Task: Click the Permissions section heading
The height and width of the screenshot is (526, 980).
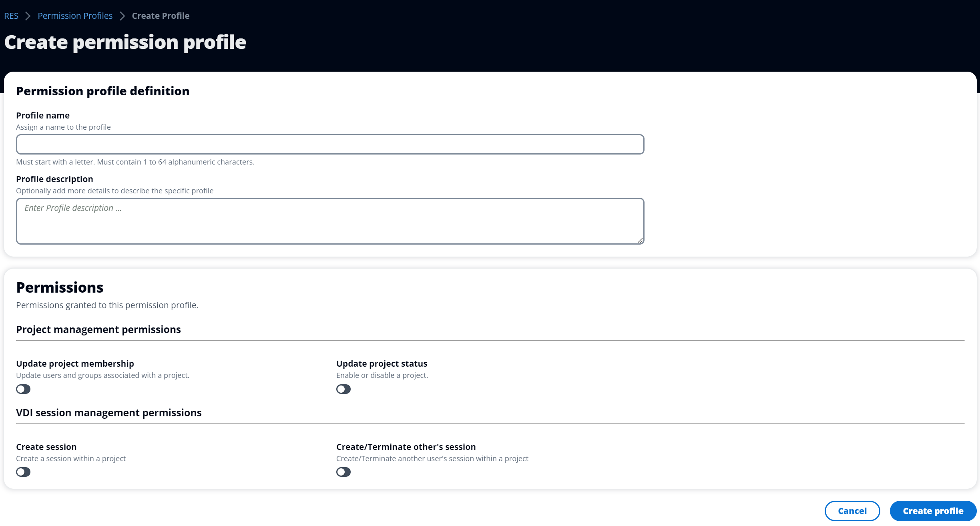Action: coord(59,287)
